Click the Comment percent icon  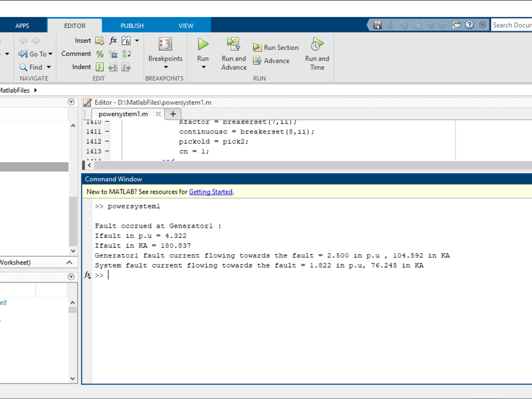click(x=100, y=54)
